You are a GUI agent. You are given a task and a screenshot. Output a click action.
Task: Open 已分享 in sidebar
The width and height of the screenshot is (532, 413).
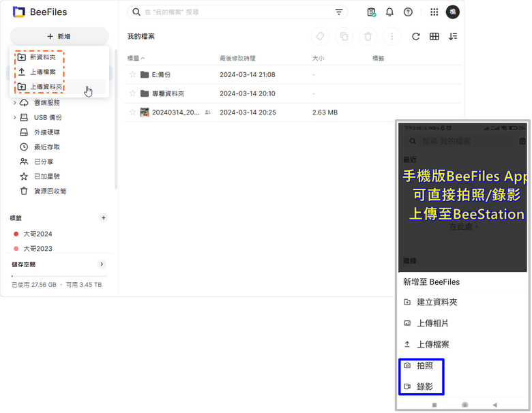[44, 162]
